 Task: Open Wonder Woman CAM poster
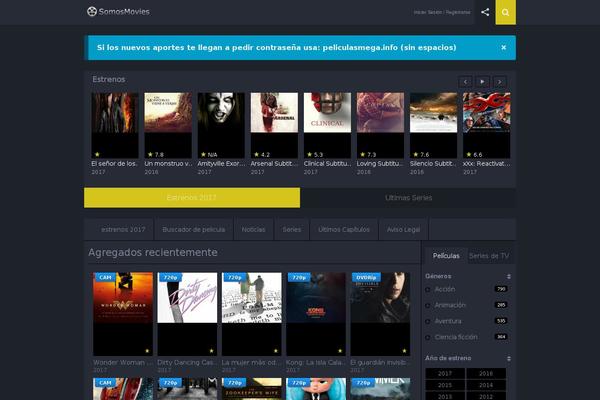tap(123, 314)
